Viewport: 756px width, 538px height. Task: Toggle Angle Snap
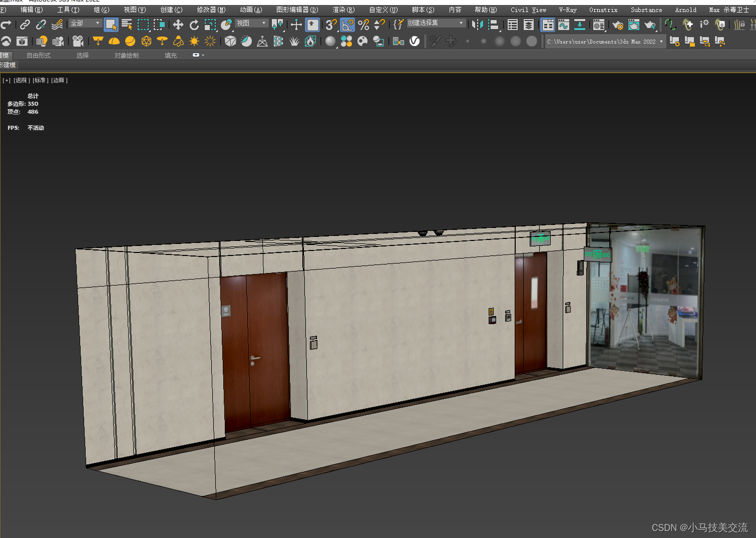(347, 24)
